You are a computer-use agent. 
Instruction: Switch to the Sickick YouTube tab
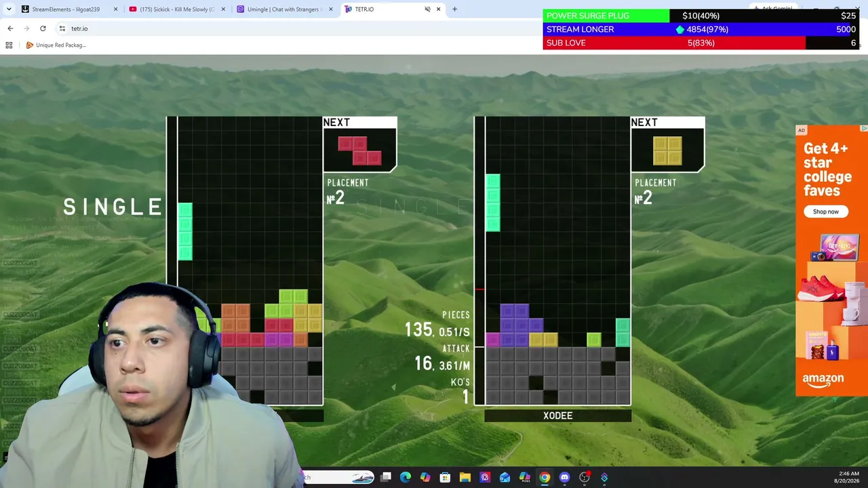[176, 9]
